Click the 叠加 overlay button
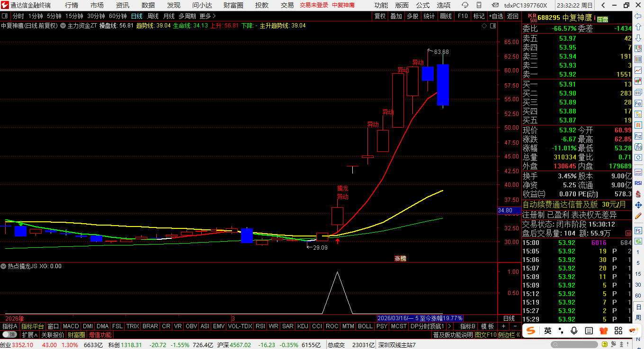The image size is (644, 349). pos(396,16)
